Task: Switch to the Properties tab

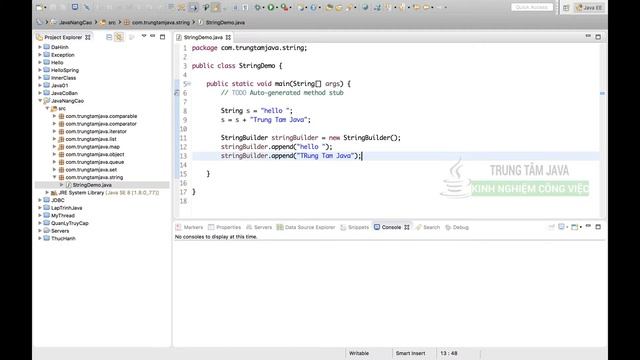Action: 224,227
